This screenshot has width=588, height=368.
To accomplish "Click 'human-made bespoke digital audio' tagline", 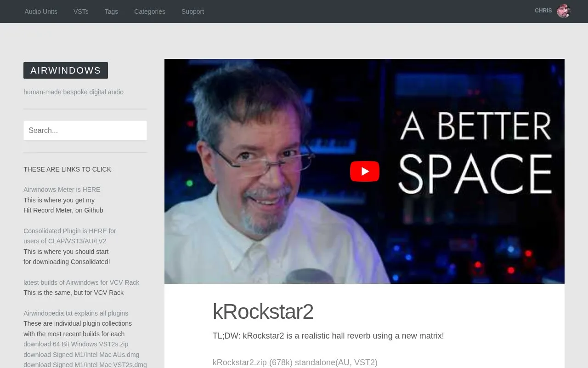I will click(x=73, y=92).
